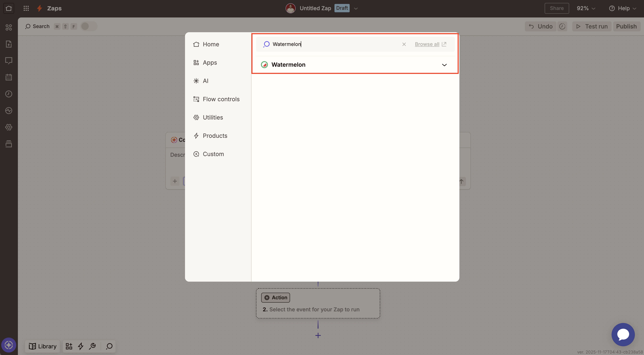Expand the Watermelon app result chevron
644x355 pixels.
(444, 65)
